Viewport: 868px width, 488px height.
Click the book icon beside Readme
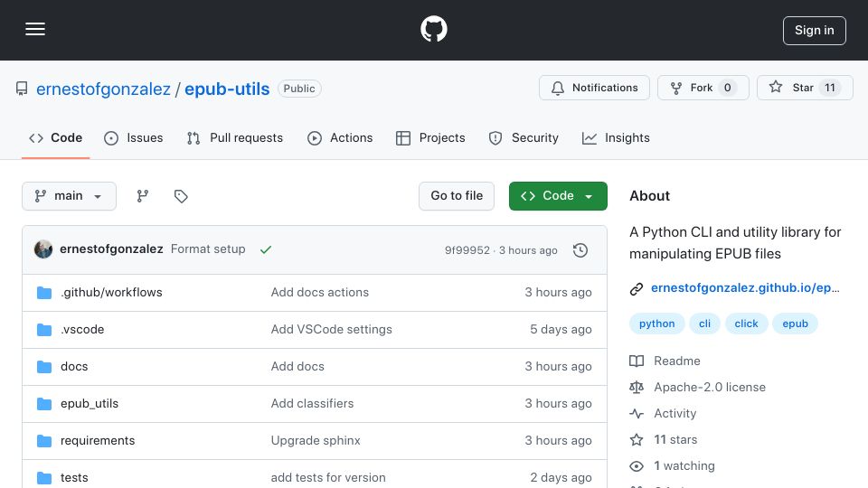[x=637, y=361]
